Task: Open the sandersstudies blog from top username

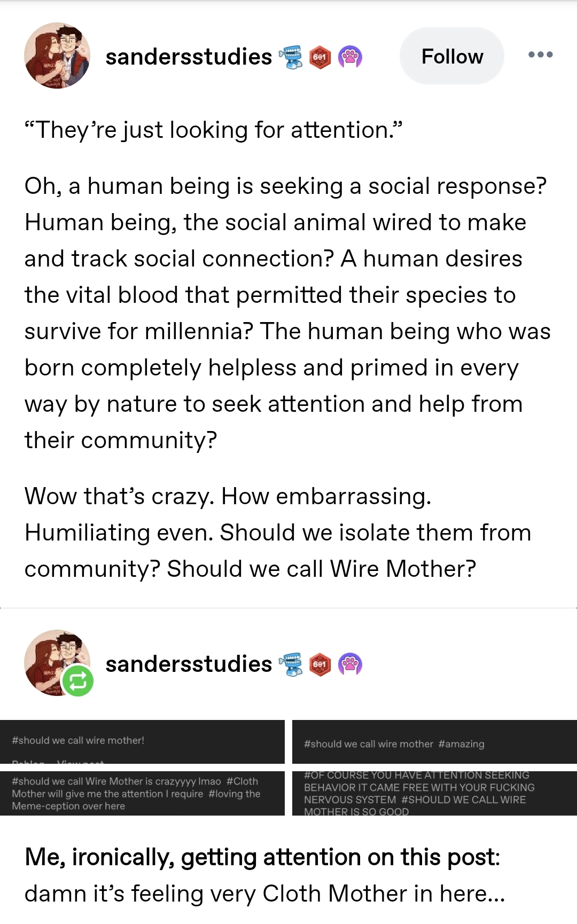Action: tap(189, 57)
